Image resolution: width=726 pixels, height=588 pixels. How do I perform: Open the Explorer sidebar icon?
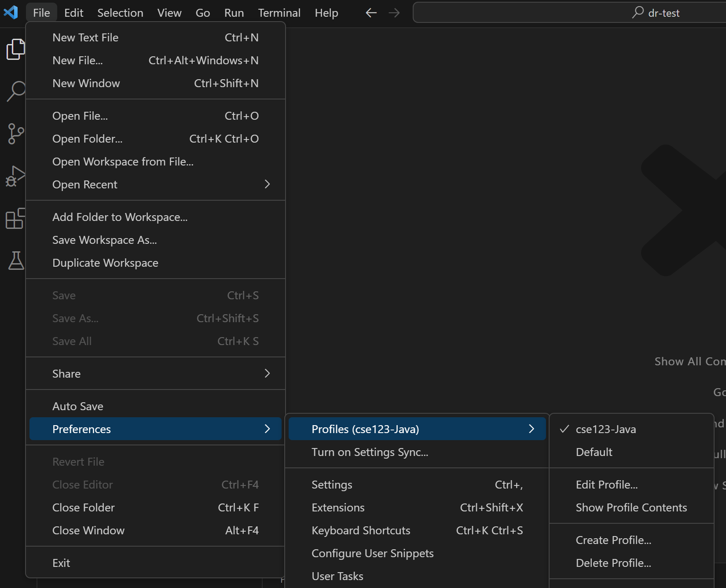pos(16,49)
